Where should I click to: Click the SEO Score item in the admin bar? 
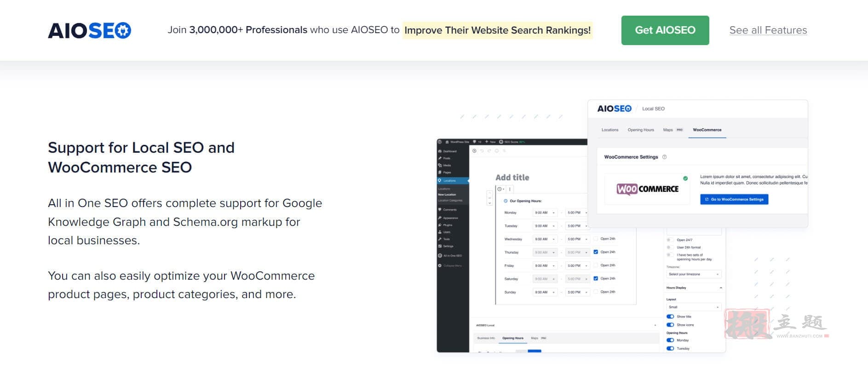click(x=512, y=142)
